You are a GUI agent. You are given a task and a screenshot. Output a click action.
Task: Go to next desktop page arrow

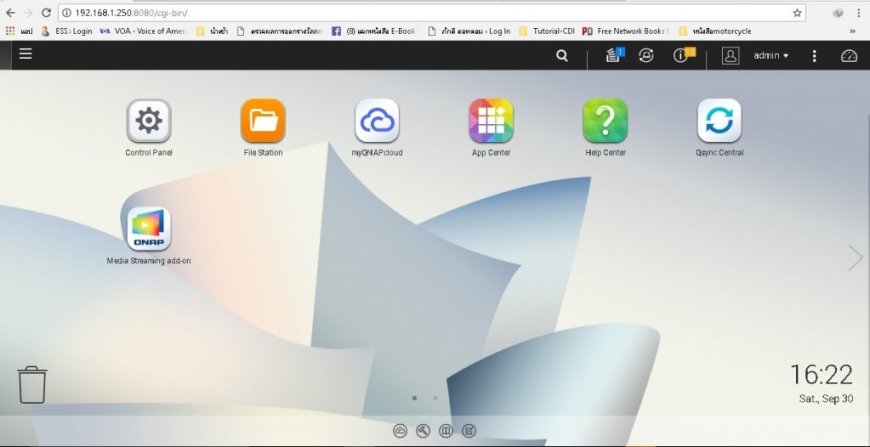click(855, 258)
